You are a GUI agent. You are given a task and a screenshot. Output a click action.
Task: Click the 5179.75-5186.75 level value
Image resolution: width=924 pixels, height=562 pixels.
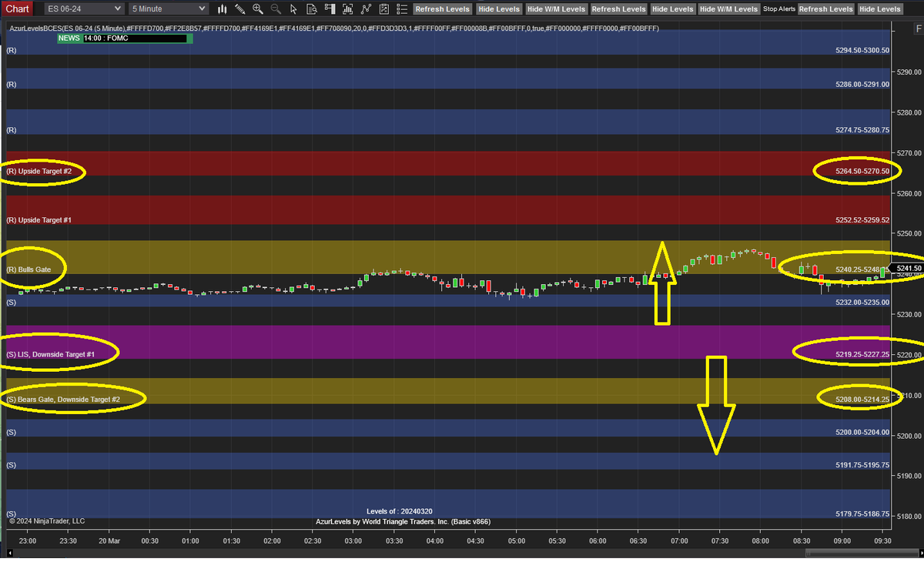click(x=862, y=514)
